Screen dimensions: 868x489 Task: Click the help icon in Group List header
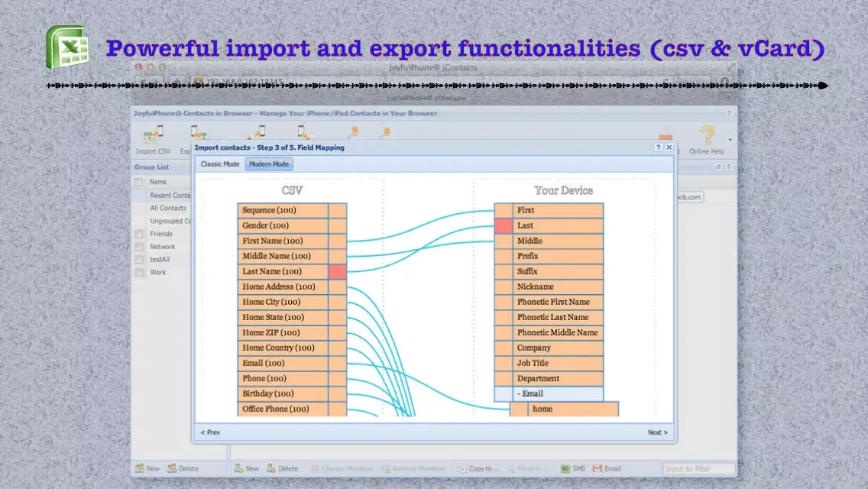point(728,167)
